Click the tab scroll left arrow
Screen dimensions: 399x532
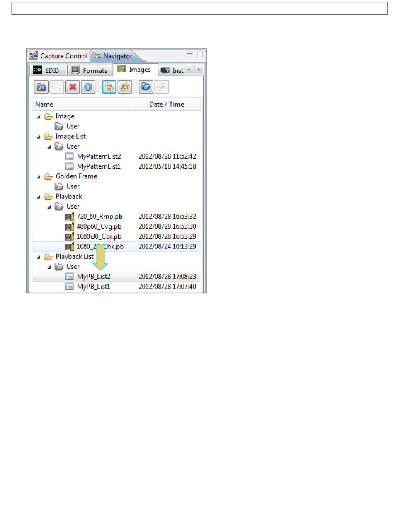coord(189,70)
